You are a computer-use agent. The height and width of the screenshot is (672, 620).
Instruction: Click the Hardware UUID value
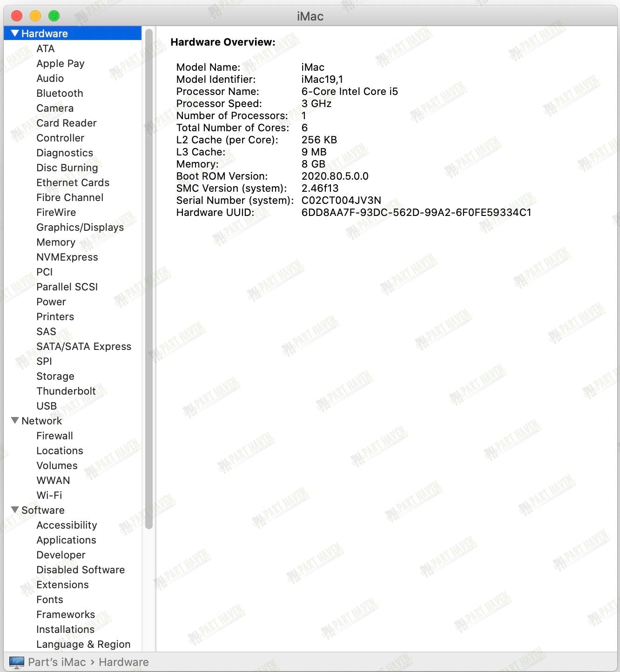pyautogui.click(x=416, y=212)
